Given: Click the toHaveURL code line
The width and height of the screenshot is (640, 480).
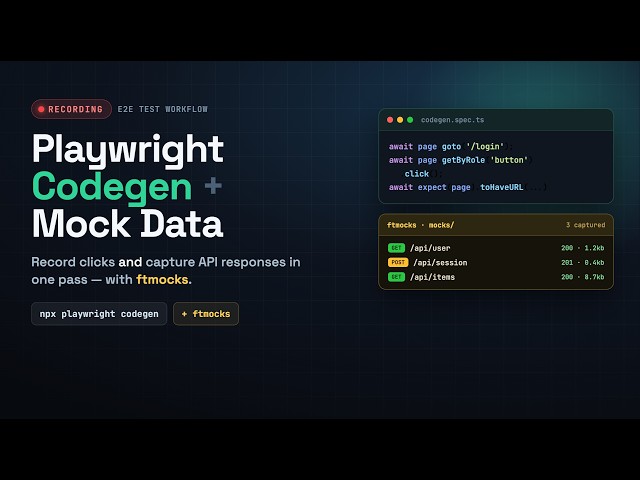Looking at the screenshot, I should 467,187.
